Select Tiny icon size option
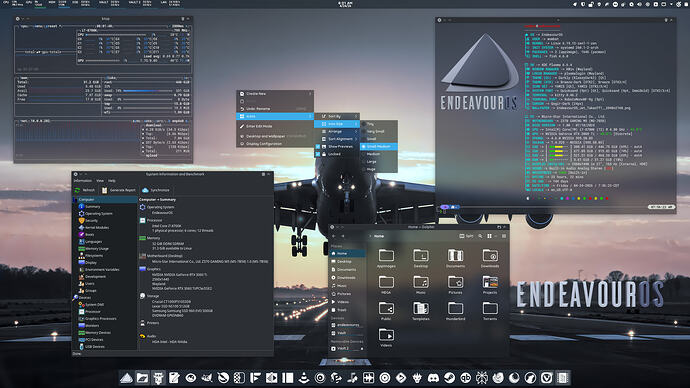The image size is (690, 388). [x=379, y=124]
